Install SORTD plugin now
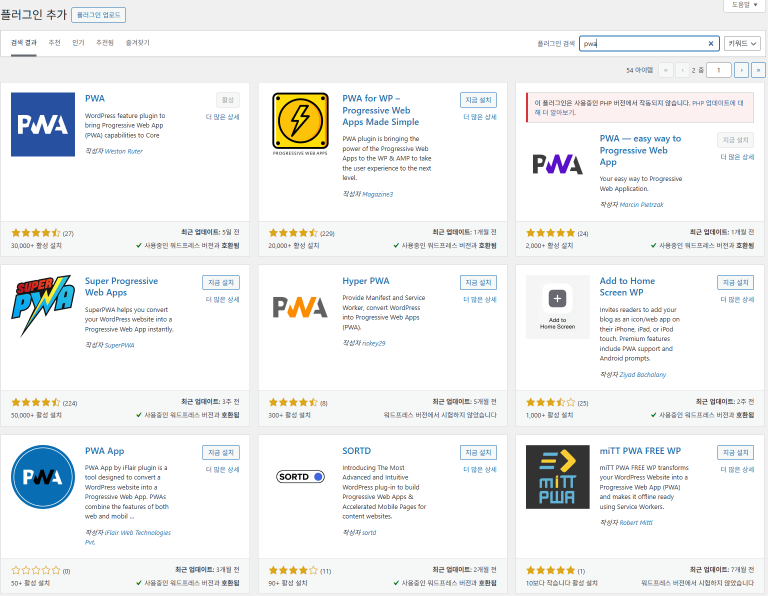768x596 pixels. coord(478,453)
